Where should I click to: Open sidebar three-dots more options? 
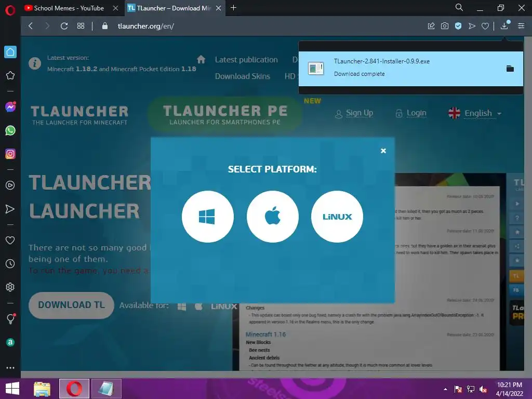tap(10, 368)
